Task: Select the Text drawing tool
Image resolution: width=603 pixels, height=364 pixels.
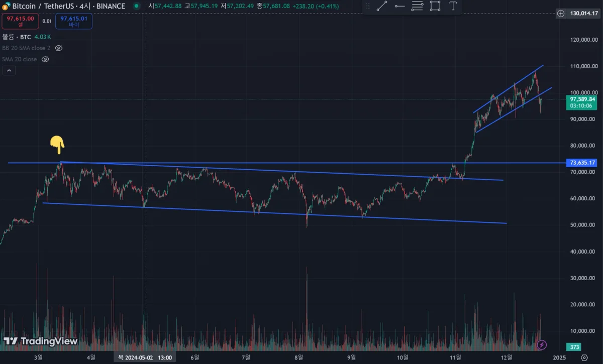Action: click(453, 7)
